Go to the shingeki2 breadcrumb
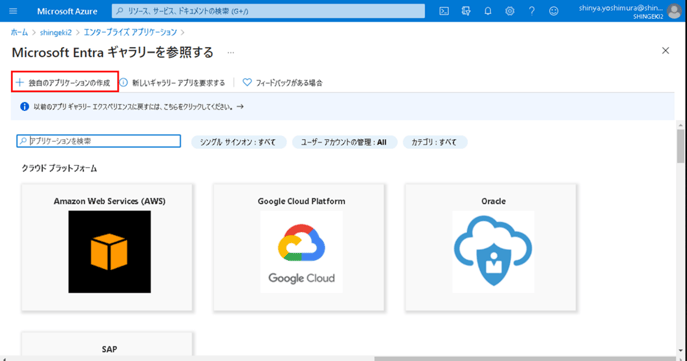The image size is (687, 361). pyautogui.click(x=56, y=32)
